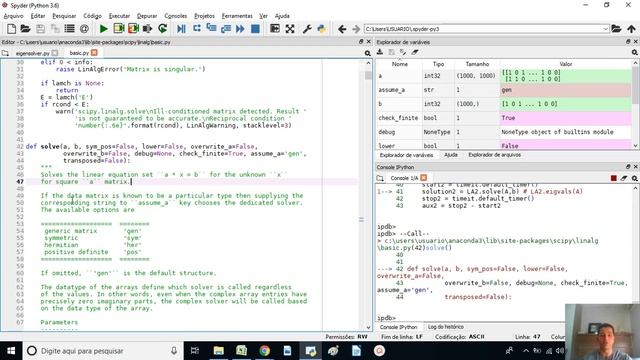
Task: Change to parent directory up arrow
Action: 631,29
